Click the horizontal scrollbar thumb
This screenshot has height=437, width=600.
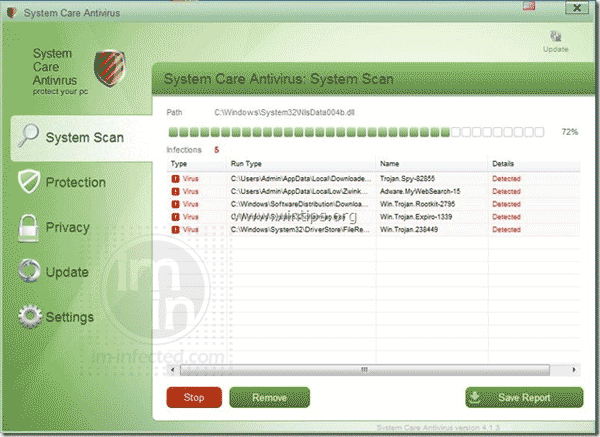pyautogui.click(x=365, y=370)
